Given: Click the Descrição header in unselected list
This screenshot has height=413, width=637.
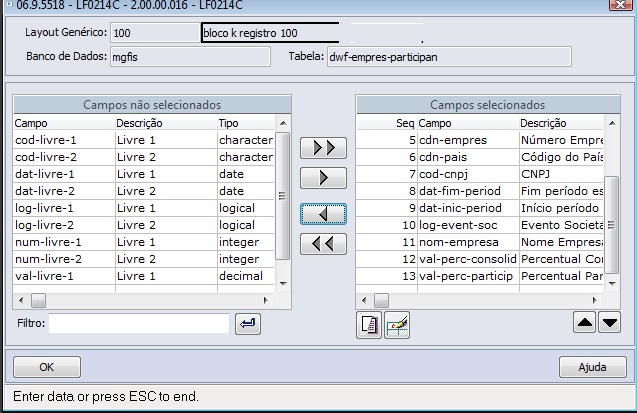Looking at the screenshot, I should pos(166,123).
